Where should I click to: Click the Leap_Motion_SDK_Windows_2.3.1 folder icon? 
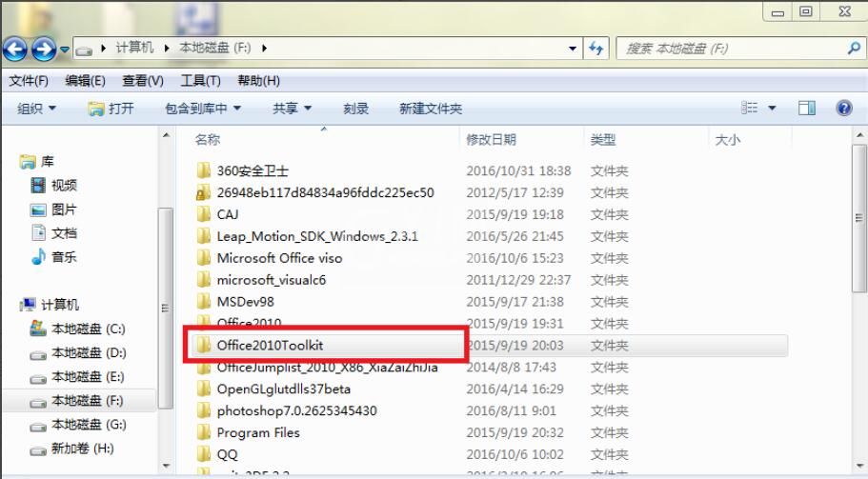(x=203, y=236)
